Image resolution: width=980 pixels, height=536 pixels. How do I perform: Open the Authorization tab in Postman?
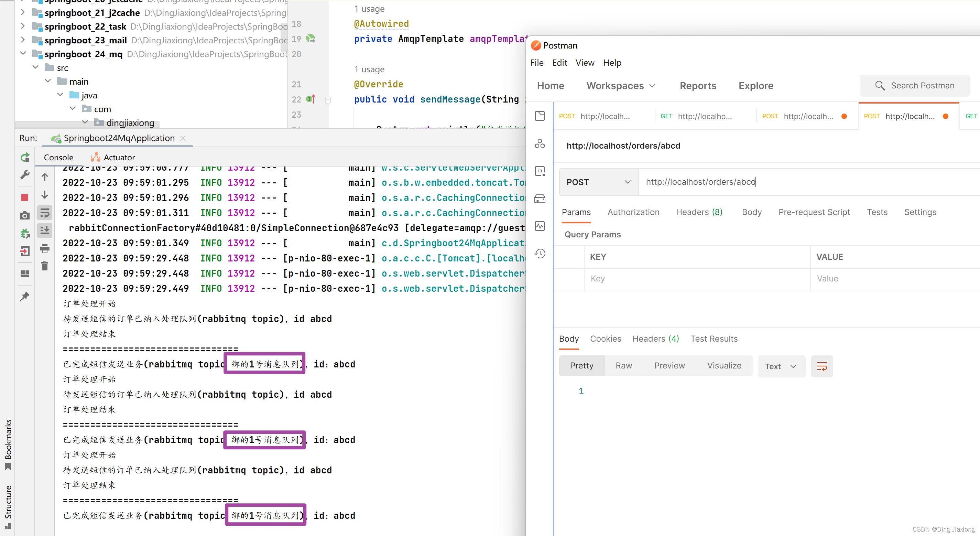[x=632, y=211]
